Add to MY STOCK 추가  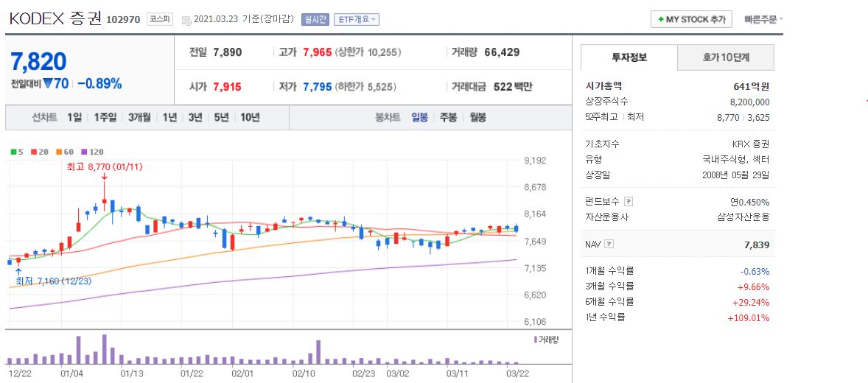click(x=691, y=19)
